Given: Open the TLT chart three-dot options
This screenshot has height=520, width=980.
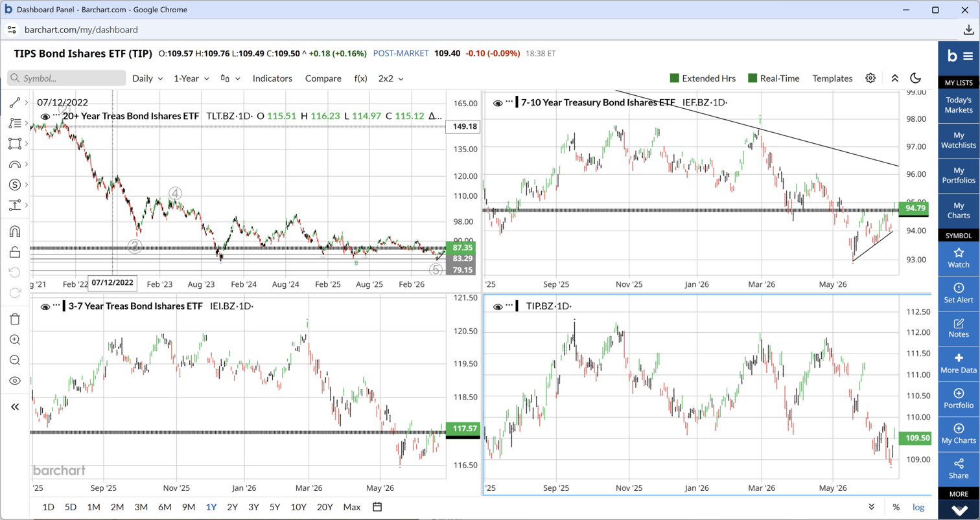Looking at the screenshot, I should point(56,117).
